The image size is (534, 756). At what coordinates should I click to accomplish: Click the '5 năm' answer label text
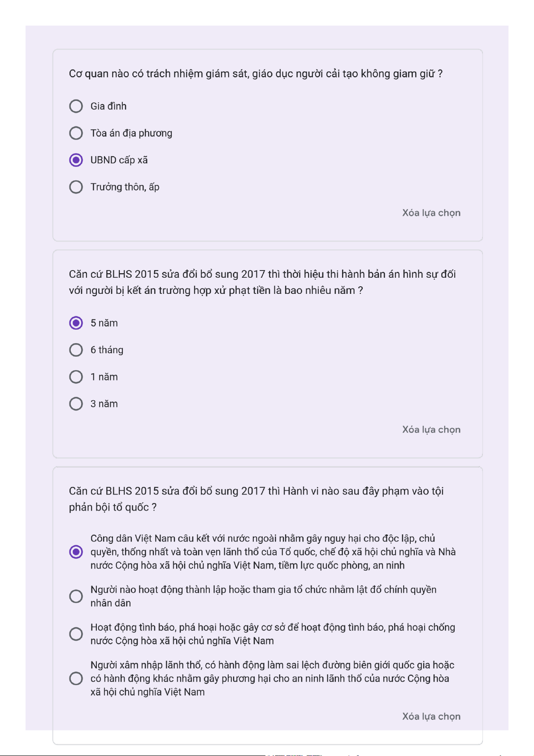[104, 323]
